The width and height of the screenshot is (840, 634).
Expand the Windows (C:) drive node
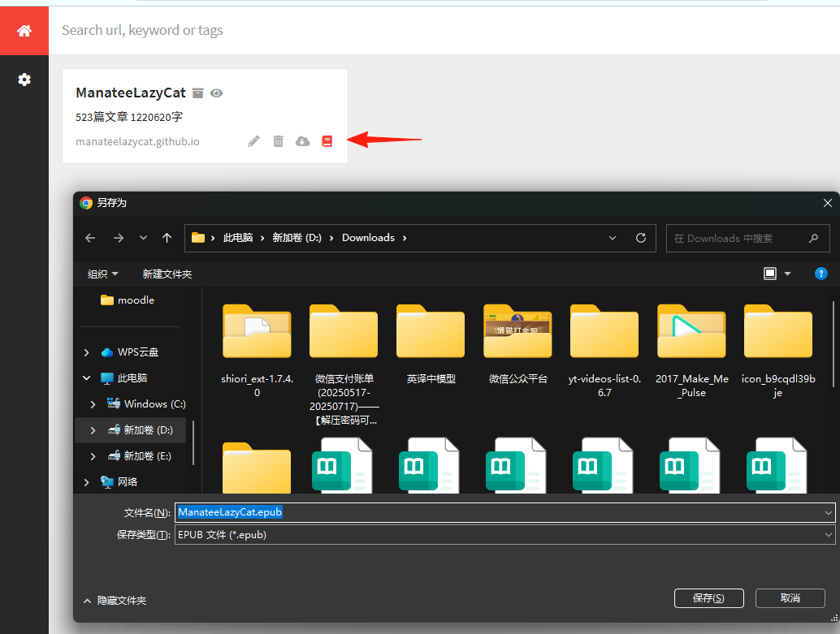(93, 404)
